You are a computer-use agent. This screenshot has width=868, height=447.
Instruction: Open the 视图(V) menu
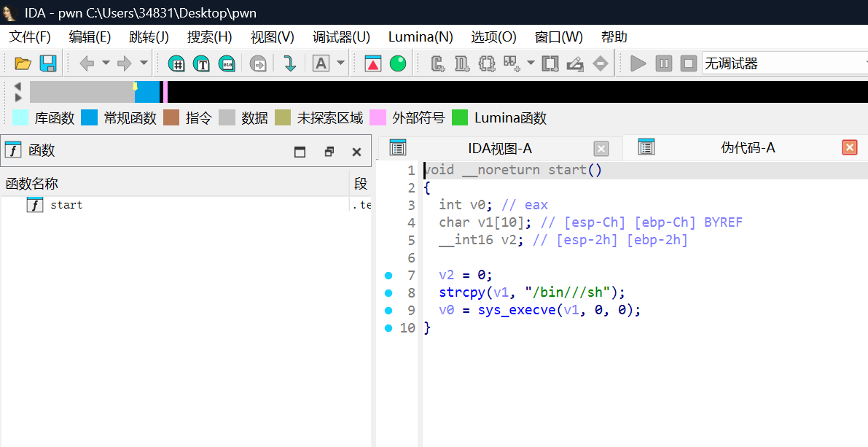pos(273,37)
